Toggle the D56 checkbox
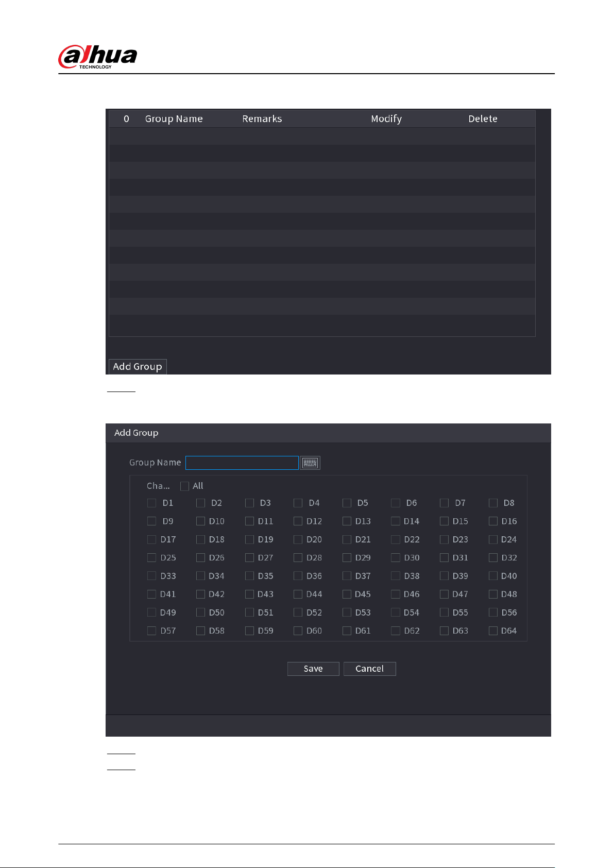The height and width of the screenshot is (868, 614). 493,612
